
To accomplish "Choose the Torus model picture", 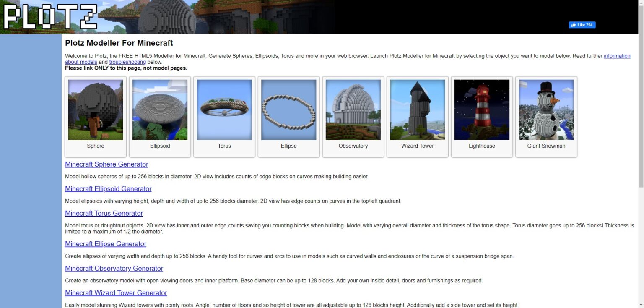I will pos(224,110).
